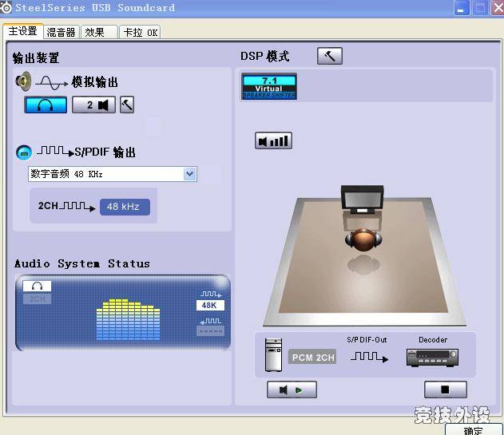Click the monitor in the virtual room
504x435 pixels.
(363, 200)
